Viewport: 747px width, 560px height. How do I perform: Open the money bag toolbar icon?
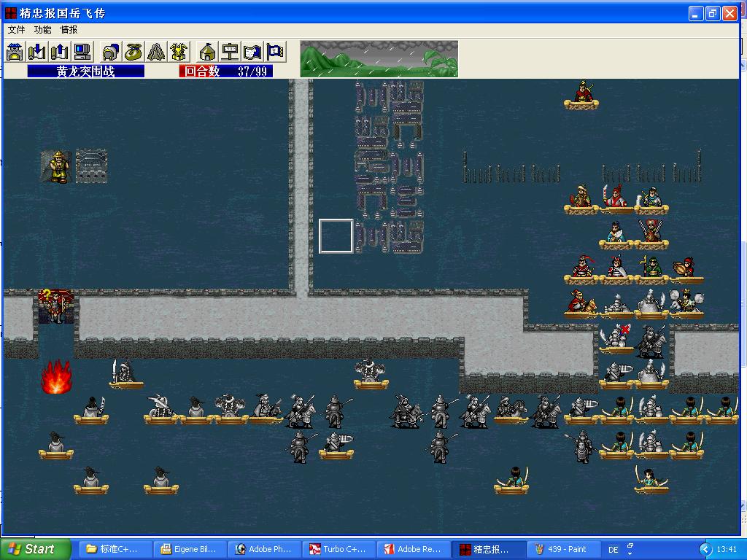point(133,52)
